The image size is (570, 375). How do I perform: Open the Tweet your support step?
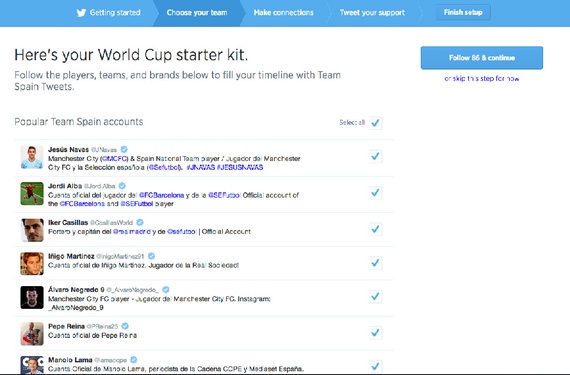click(x=372, y=13)
